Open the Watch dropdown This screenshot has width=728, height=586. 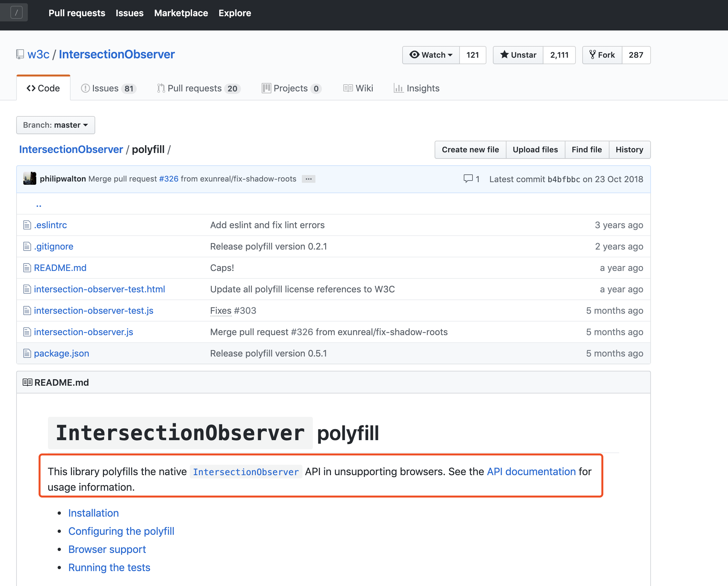pos(431,55)
